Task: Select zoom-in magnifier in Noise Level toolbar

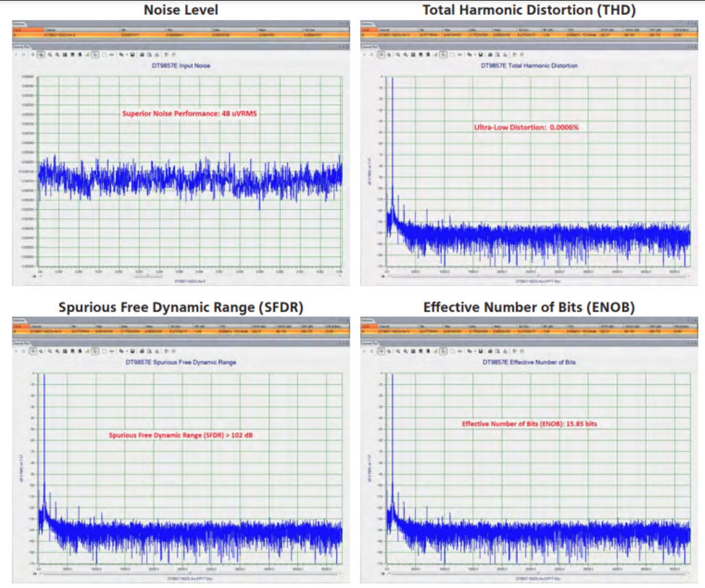Action: click(x=49, y=54)
